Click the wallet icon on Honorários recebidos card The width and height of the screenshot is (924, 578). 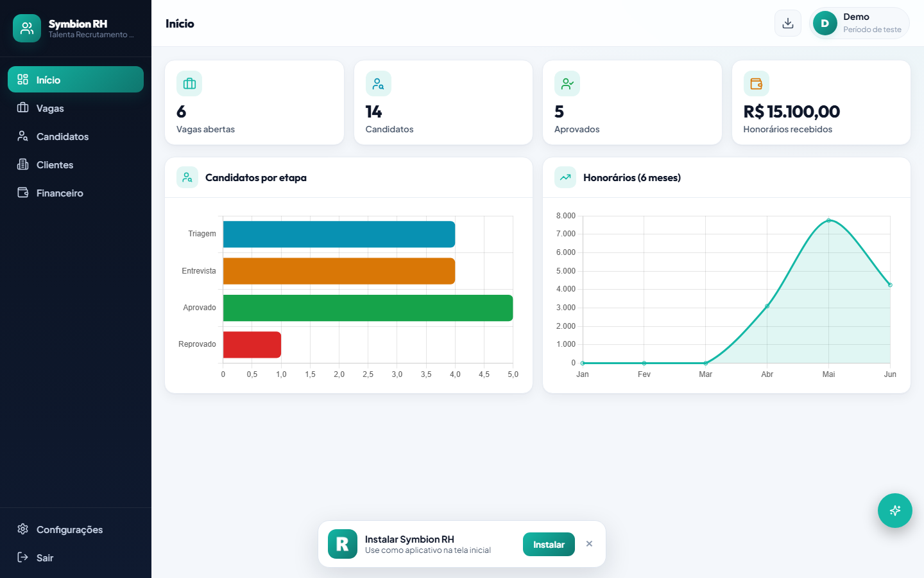pos(757,83)
